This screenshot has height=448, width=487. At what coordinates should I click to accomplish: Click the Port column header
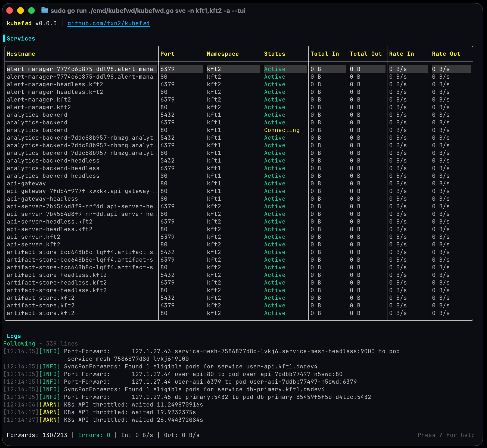coord(167,54)
